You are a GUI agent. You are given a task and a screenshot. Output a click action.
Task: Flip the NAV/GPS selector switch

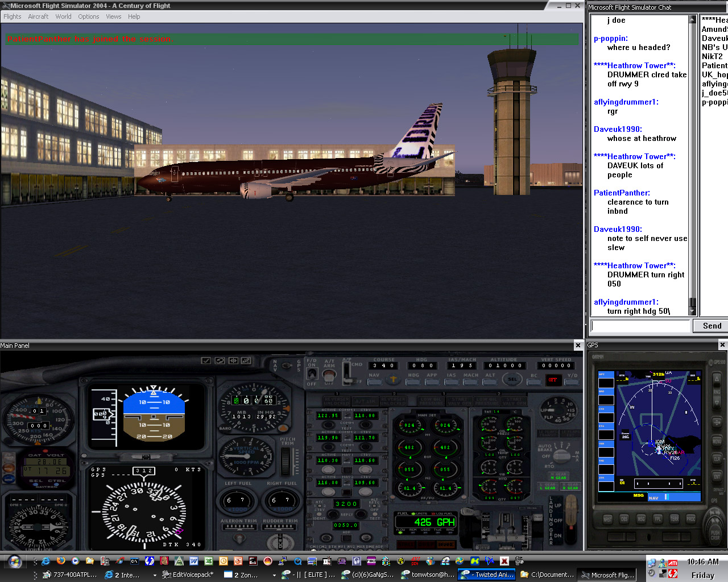pos(287,365)
